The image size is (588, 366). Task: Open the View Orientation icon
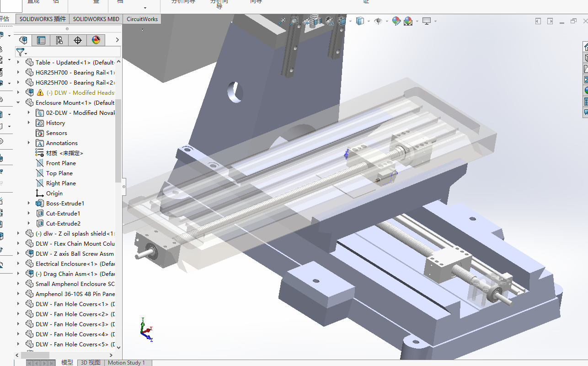(x=342, y=21)
